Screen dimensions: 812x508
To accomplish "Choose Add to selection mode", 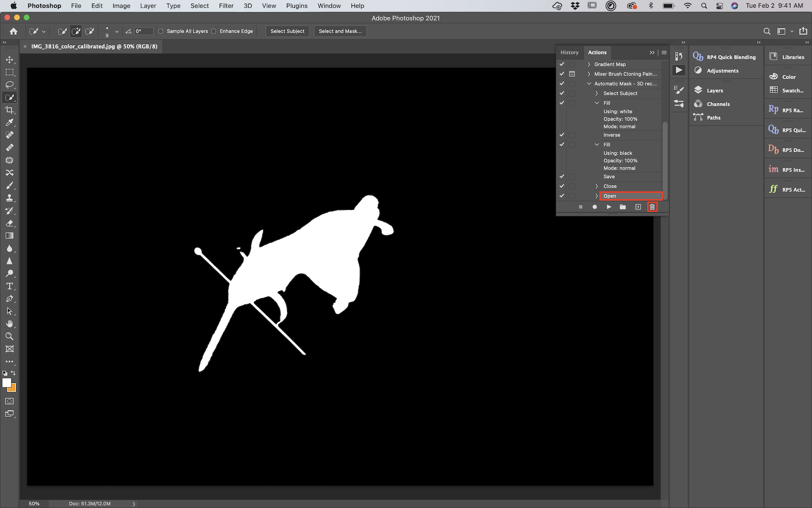I will point(76,31).
